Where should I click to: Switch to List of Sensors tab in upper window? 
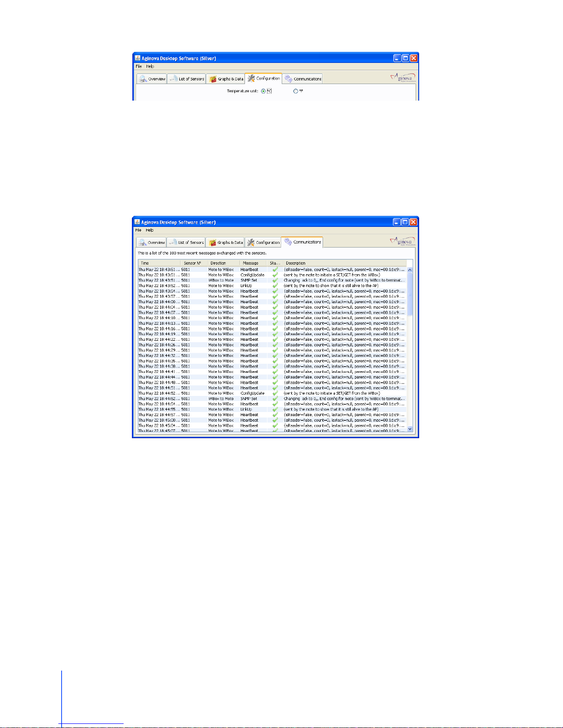(x=187, y=79)
